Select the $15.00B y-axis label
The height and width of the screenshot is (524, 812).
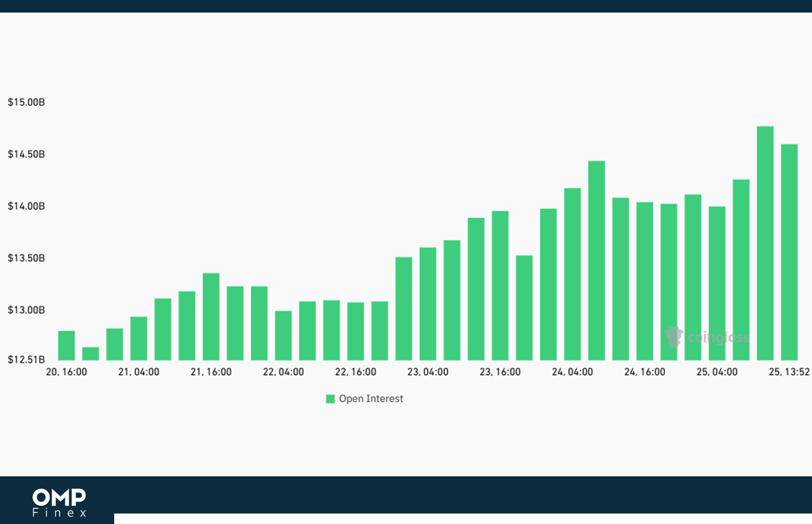[x=26, y=102]
